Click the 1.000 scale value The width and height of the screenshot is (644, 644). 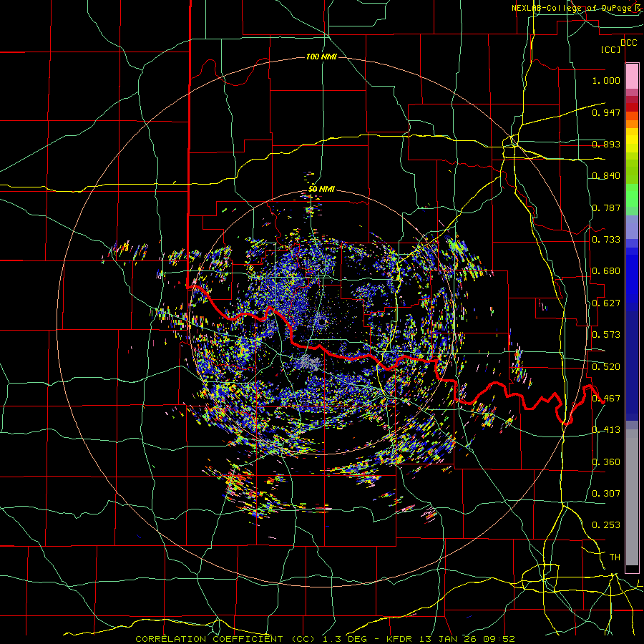[606, 80]
